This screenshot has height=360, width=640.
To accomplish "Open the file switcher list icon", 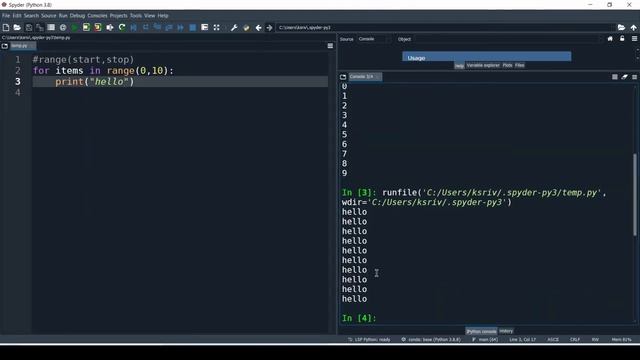I will pos(51,27).
